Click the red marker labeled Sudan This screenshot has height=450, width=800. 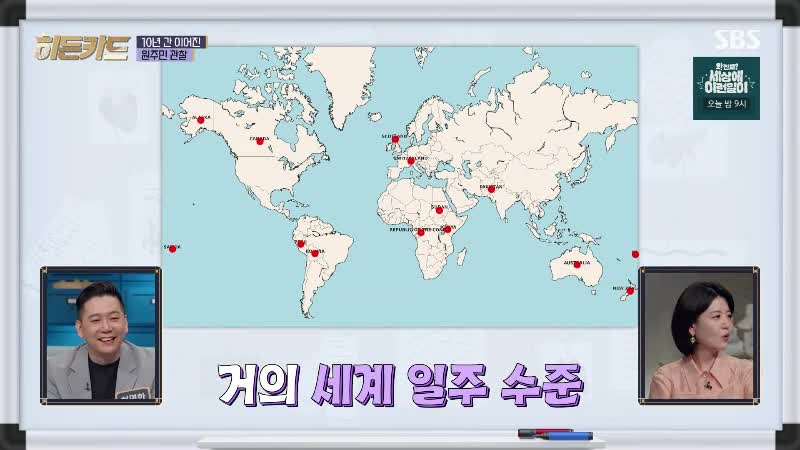point(439,210)
